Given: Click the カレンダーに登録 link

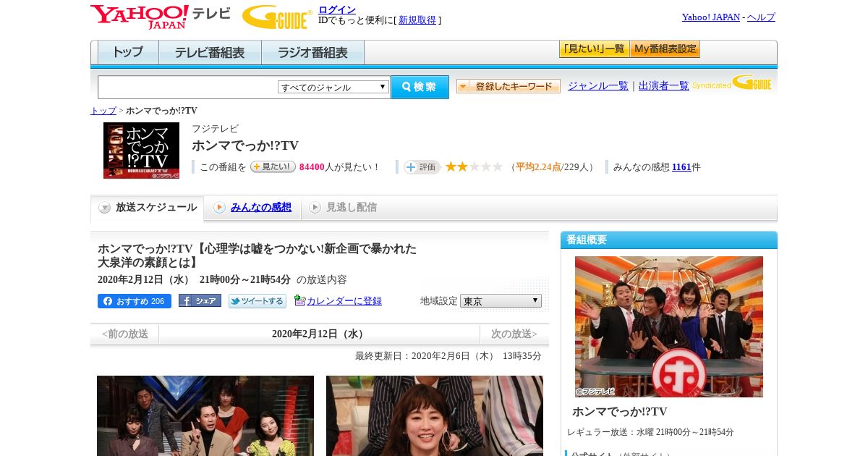Looking at the screenshot, I should click(344, 301).
